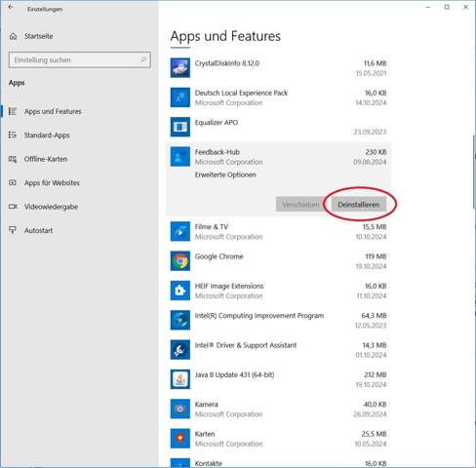Screen dimensions: 476x468
Task: Select Filme & TV entry
Action: pyautogui.click(x=279, y=231)
